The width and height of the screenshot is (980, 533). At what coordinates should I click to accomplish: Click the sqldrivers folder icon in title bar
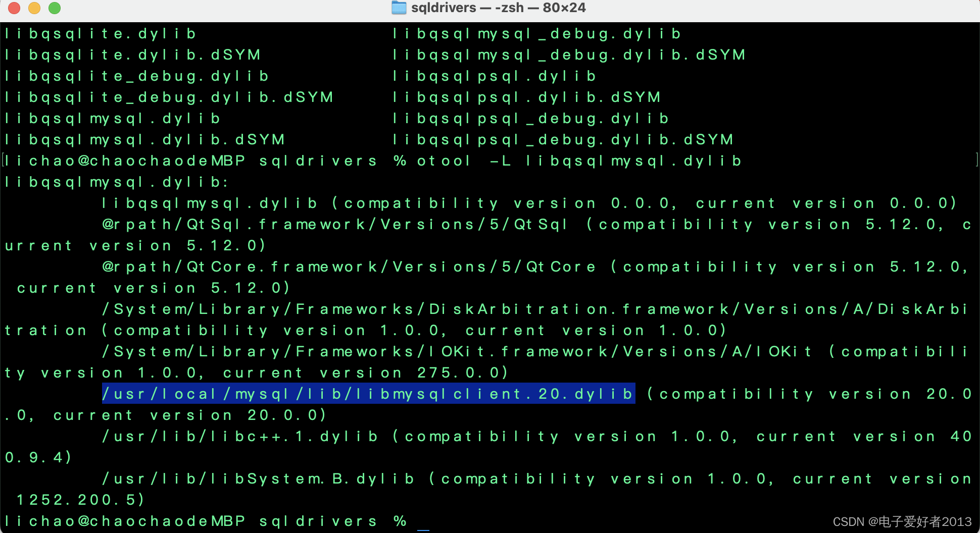point(399,8)
